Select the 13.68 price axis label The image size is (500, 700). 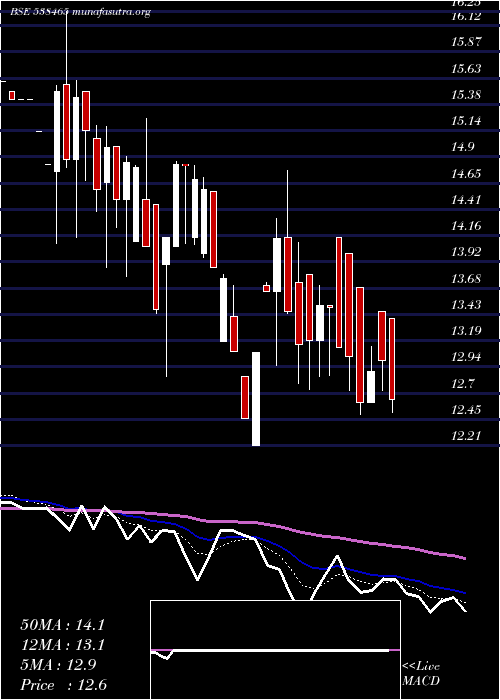click(467, 279)
